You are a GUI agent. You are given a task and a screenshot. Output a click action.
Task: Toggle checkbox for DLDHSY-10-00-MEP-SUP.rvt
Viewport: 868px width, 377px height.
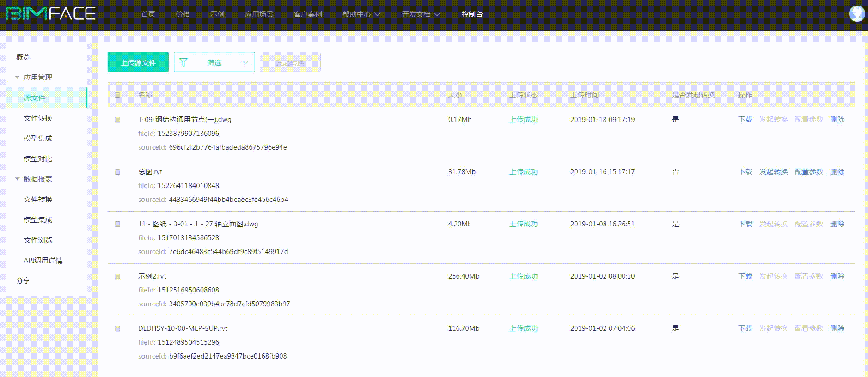(117, 328)
